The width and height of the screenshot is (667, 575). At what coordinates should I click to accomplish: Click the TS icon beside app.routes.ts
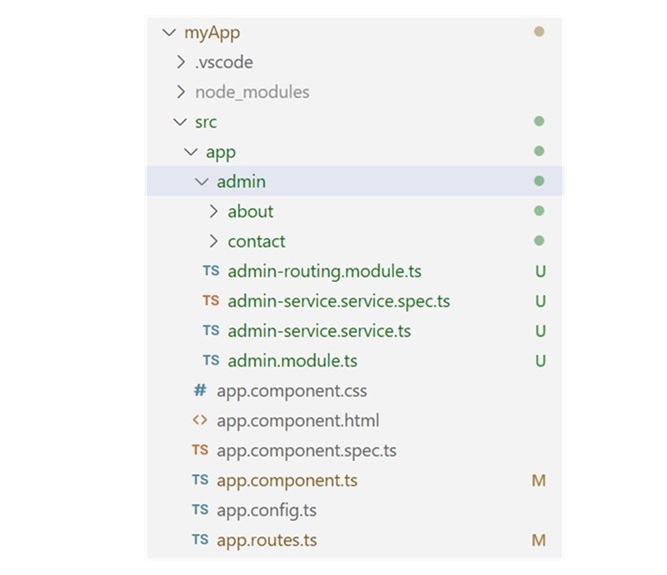[x=200, y=540]
